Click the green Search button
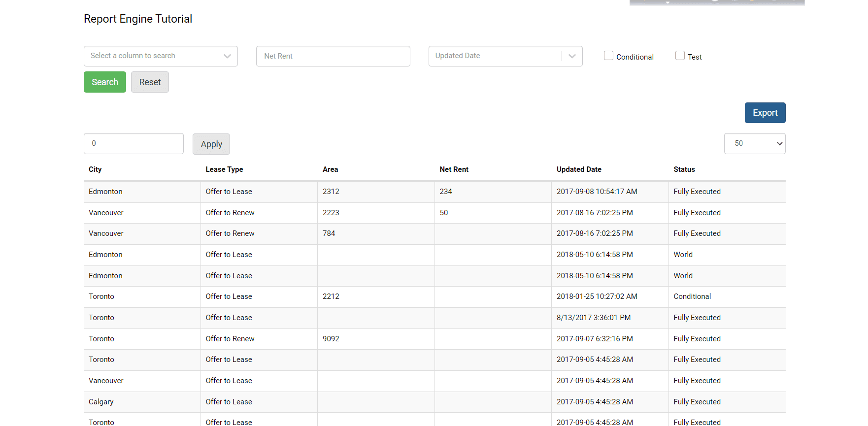 pos(105,82)
